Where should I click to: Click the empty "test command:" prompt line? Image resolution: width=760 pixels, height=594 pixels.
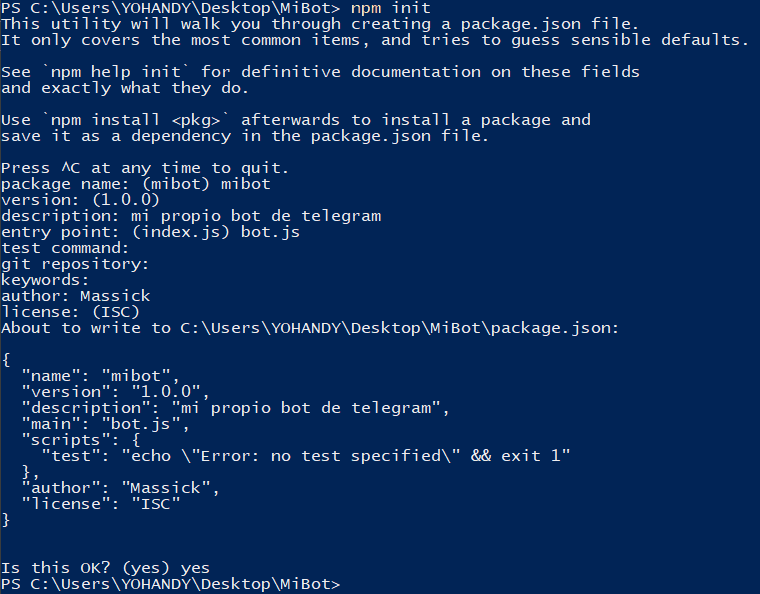pos(65,248)
